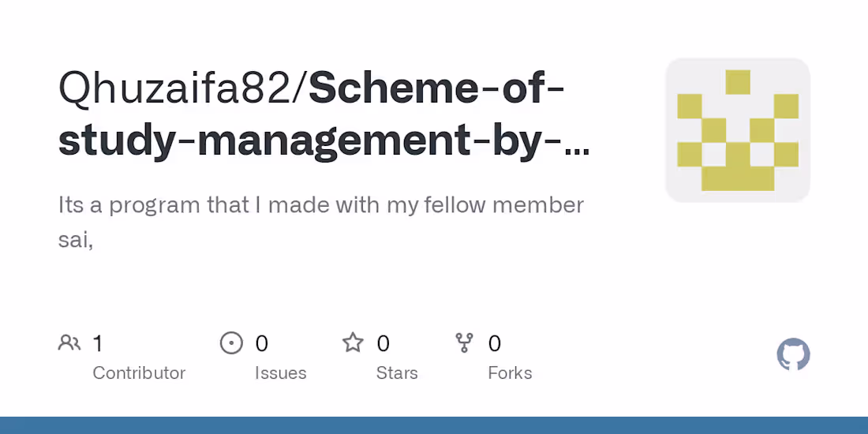Click the stars count number 0
Viewport: 868px width, 434px height.
383,343
